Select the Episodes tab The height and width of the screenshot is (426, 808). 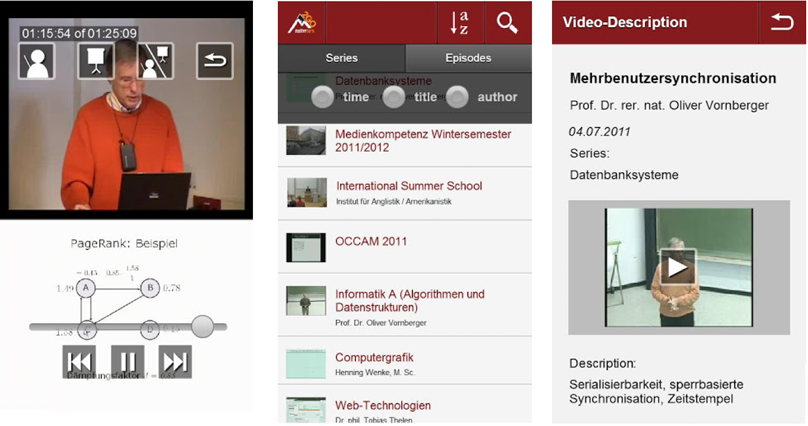click(x=468, y=58)
